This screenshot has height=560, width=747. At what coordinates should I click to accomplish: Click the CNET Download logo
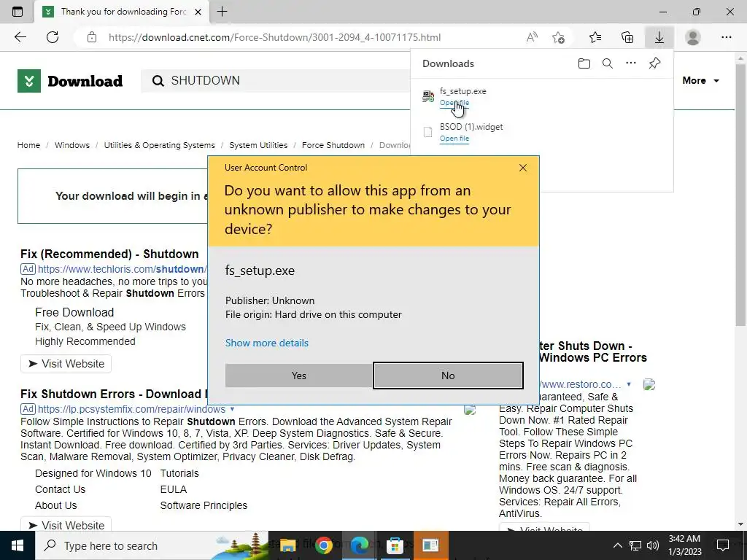(x=70, y=80)
